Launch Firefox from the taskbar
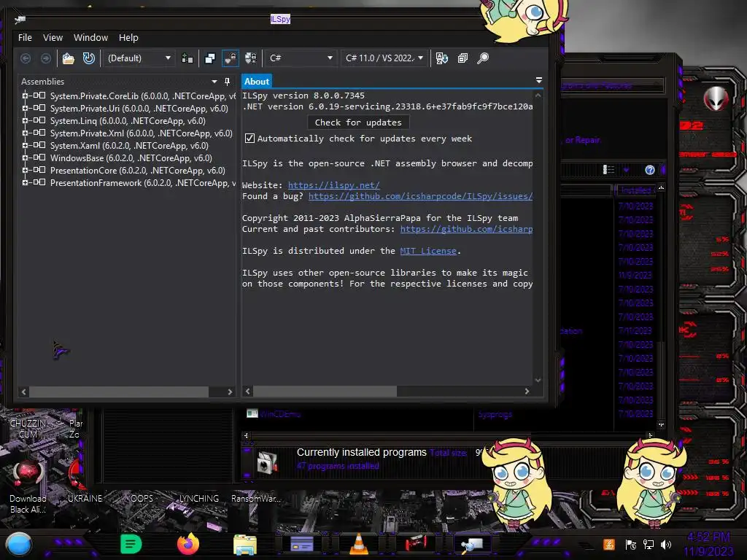The image size is (747, 560). 187,544
